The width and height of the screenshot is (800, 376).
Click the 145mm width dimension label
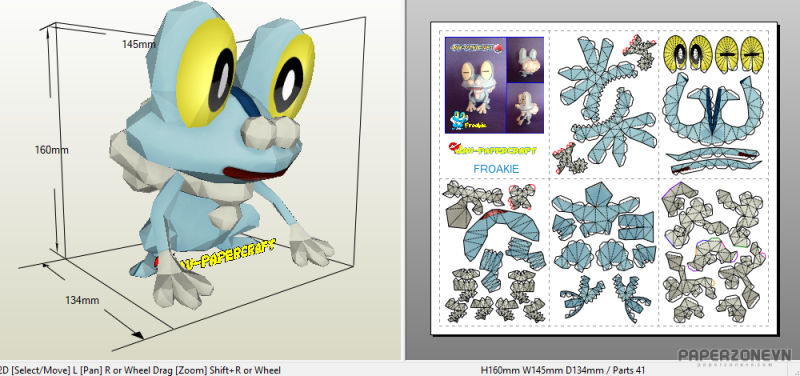point(138,44)
